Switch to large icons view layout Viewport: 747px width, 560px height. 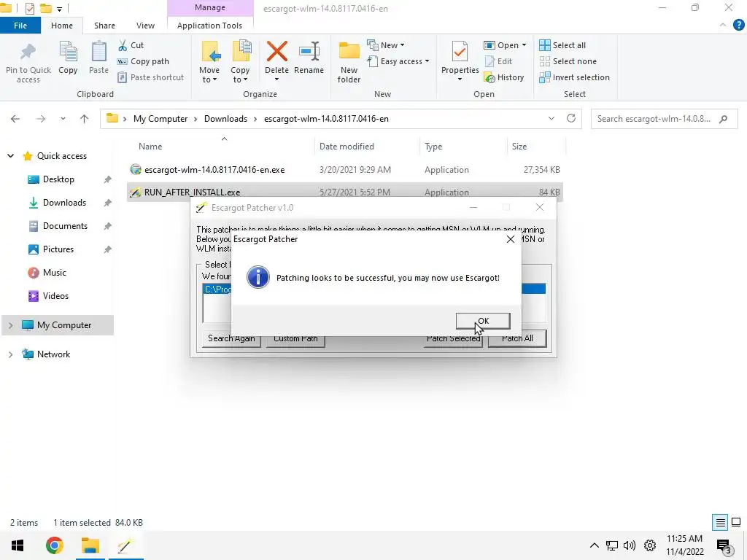coord(736,522)
